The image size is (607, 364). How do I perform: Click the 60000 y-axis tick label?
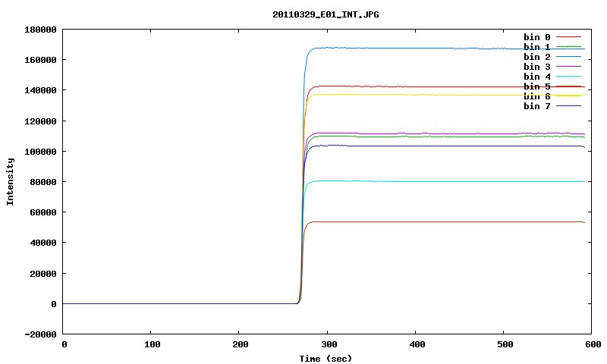[x=43, y=213]
